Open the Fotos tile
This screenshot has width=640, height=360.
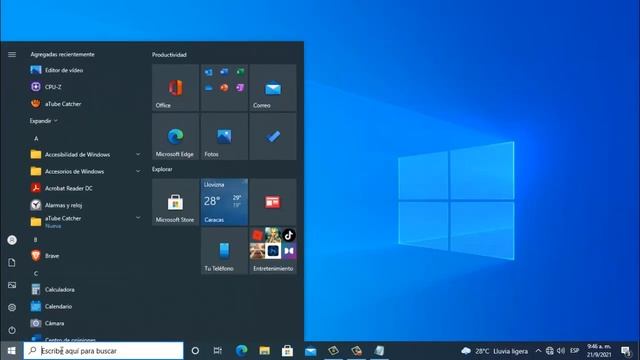(x=224, y=136)
